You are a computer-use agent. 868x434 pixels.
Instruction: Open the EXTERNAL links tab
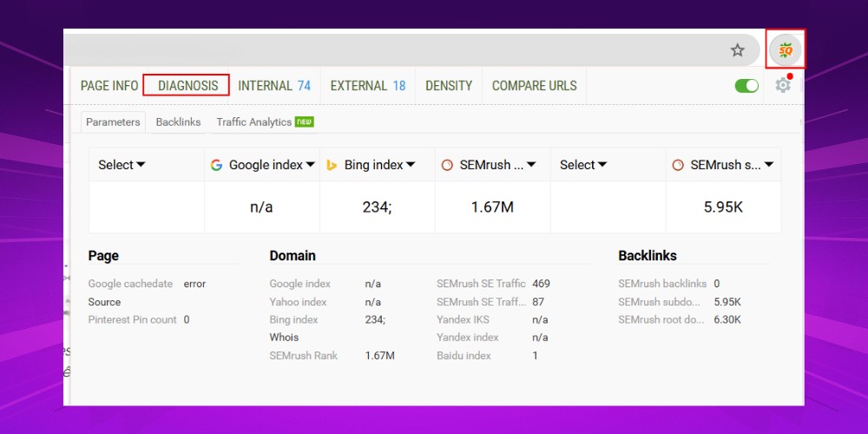coord(367,86)
